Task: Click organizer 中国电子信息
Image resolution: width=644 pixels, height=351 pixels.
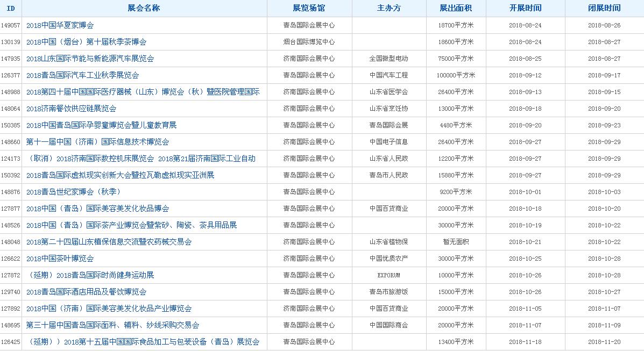Action: 389,142
